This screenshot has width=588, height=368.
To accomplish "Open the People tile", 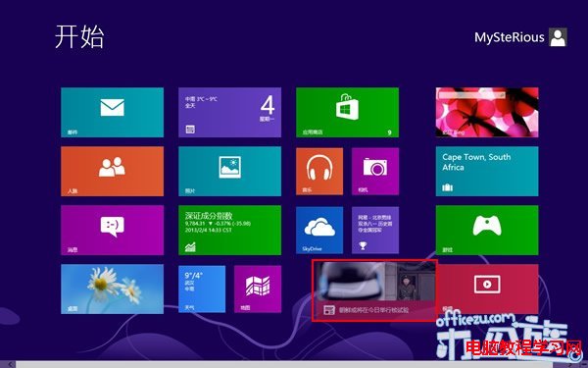I will pos(112,171).
